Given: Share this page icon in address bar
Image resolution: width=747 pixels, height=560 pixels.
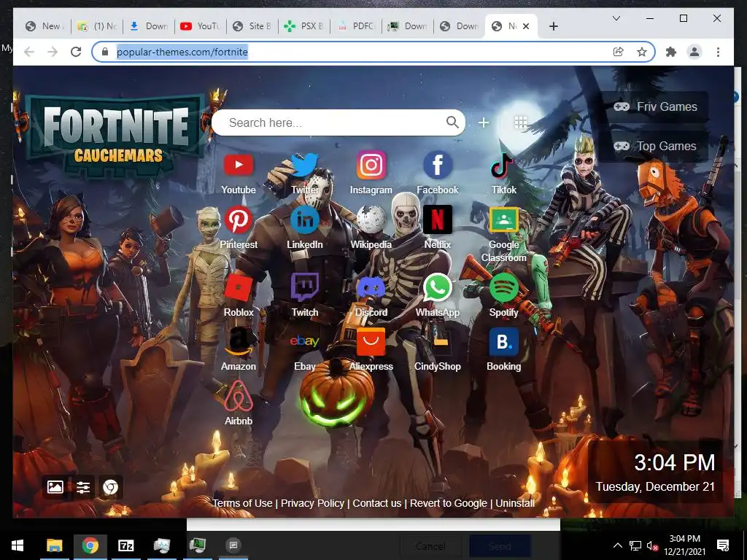Looking at the screenshot, I should pyautogui.click(x=618, y=52).
